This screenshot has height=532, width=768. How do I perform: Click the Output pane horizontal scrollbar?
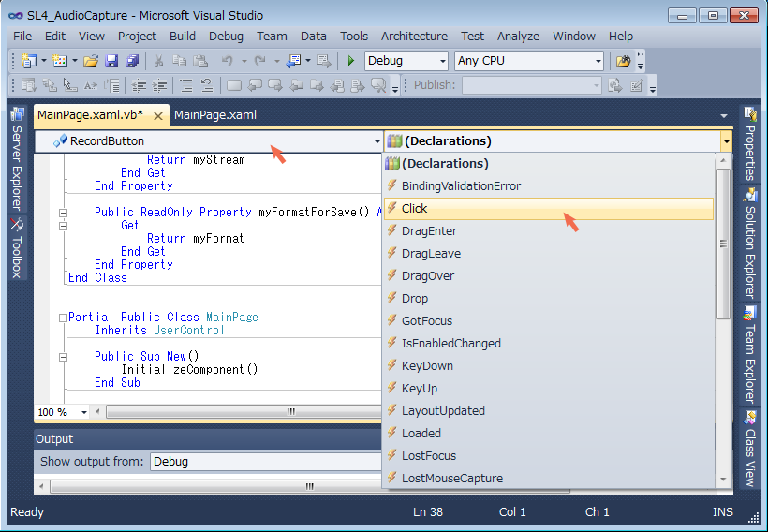click(x=310, y=486)
